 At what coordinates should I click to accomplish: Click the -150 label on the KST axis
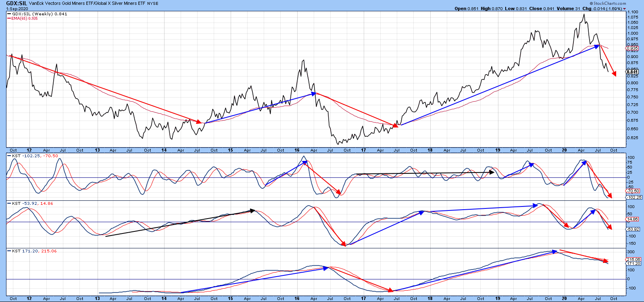coord(631,244)
